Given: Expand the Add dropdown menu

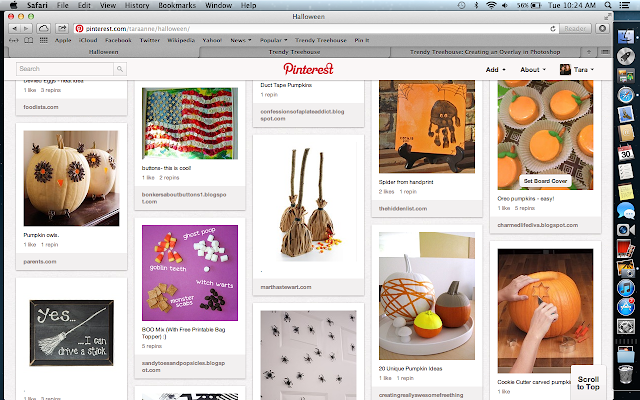Looking at the screenshot, I should (495, 70).
